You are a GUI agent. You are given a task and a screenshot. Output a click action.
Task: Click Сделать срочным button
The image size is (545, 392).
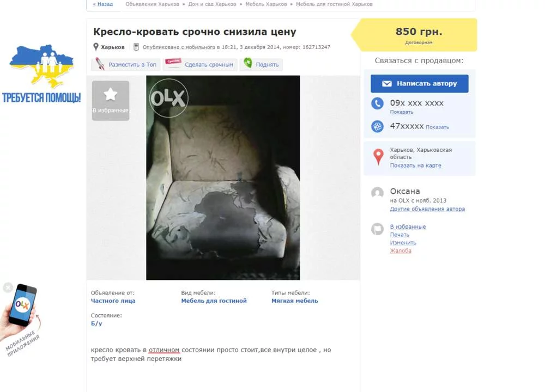point(200,65)
